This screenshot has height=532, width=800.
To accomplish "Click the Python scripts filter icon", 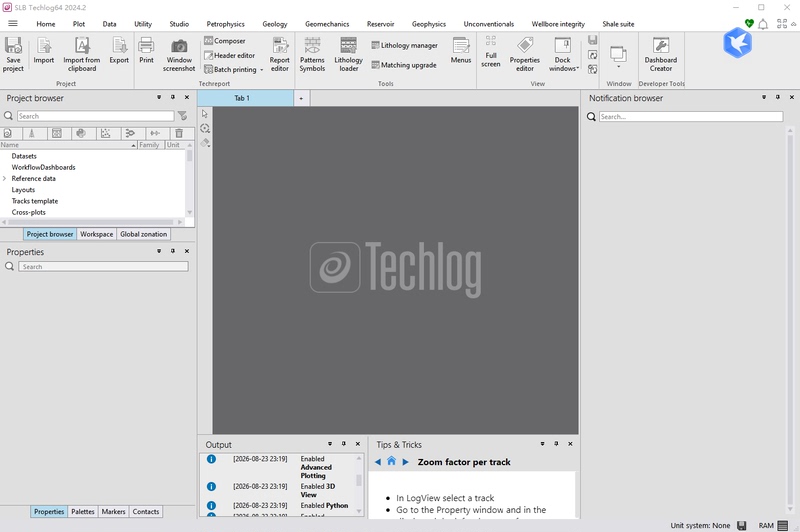I will pyautogui.click(x=81, y=133).
